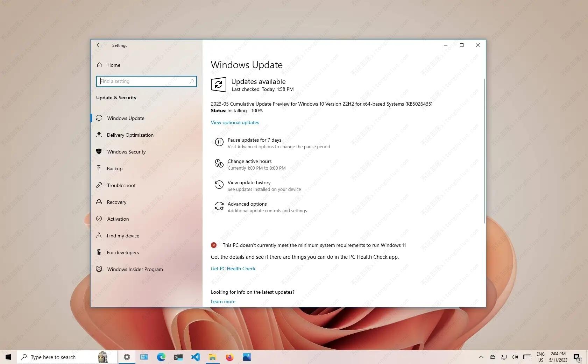Select Recovery in the Settings sidebar
This screenshot has height=364, width=588.
116,202
